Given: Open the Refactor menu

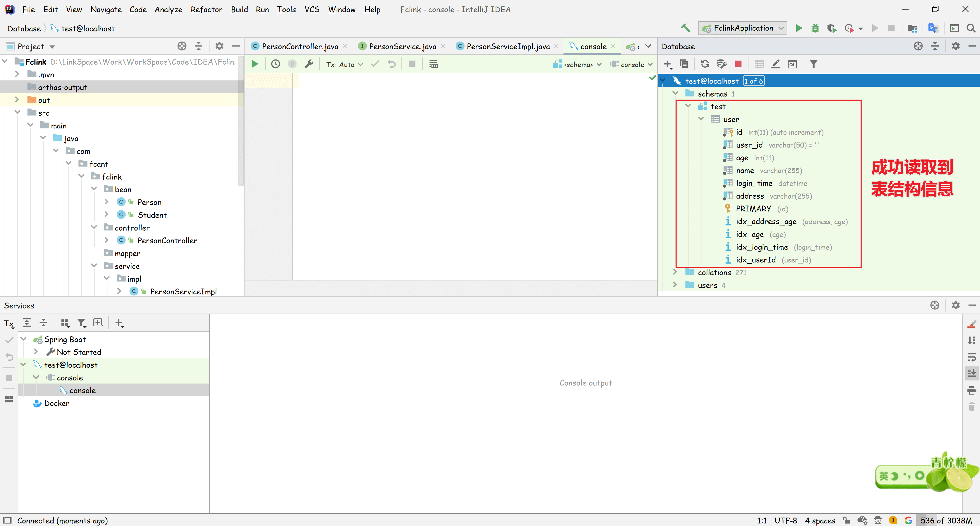Looking at the screenshot, I should [x=206, y=9].
